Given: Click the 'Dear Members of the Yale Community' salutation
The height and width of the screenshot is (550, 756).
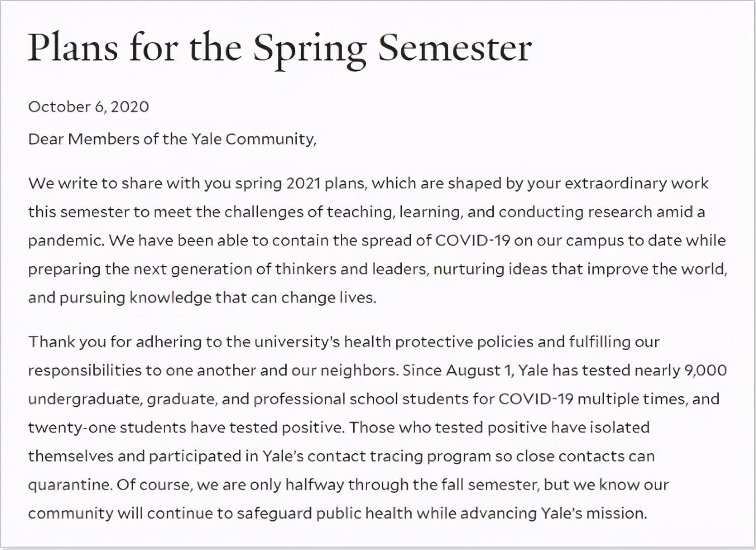Looking at the screenshot, I should click(x=172, y=139).
